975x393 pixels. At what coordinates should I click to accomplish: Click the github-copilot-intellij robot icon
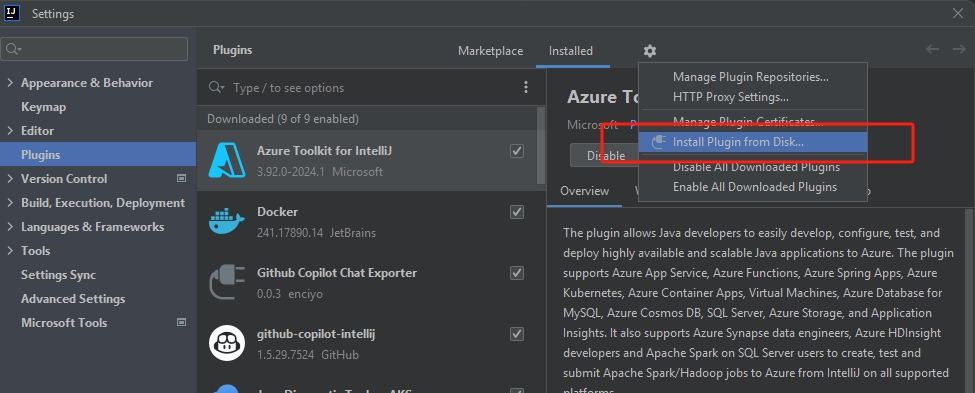(x=226, y=343)
